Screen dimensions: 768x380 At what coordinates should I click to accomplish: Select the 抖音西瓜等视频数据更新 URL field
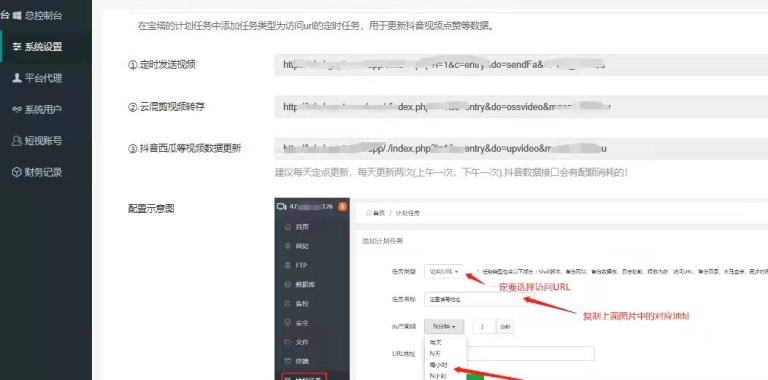[x=521, y=148]
